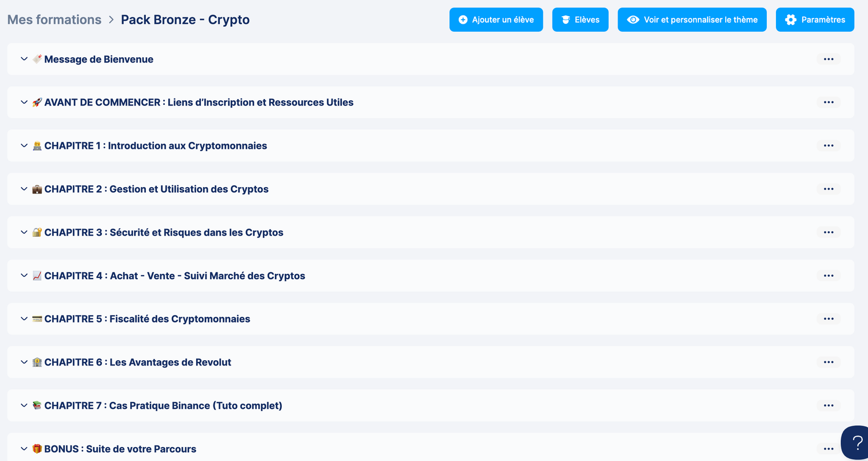Expand the AVANT DE COMMENCER section chevron
868x461 pixels.
pos(24,103)
